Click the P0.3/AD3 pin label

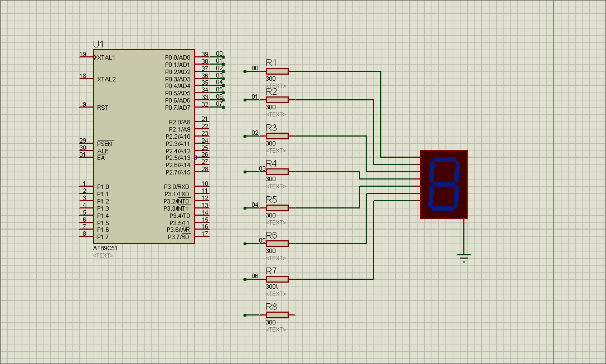coord(178,79)
